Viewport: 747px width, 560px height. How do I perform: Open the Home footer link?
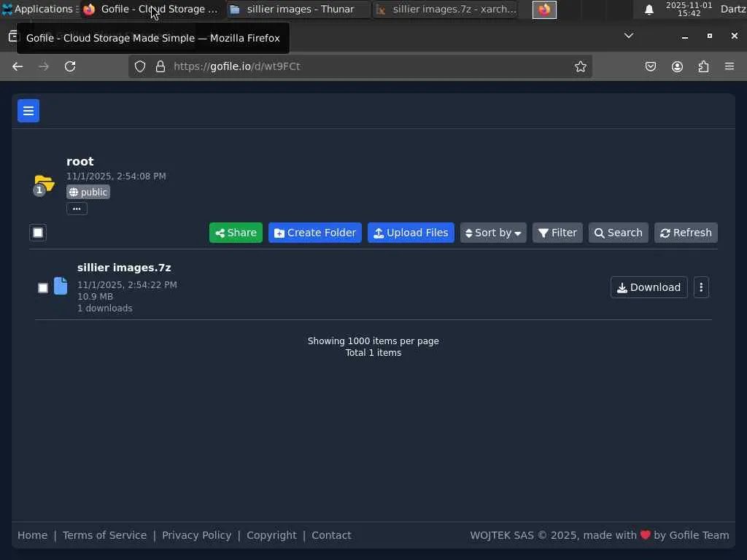32,535
